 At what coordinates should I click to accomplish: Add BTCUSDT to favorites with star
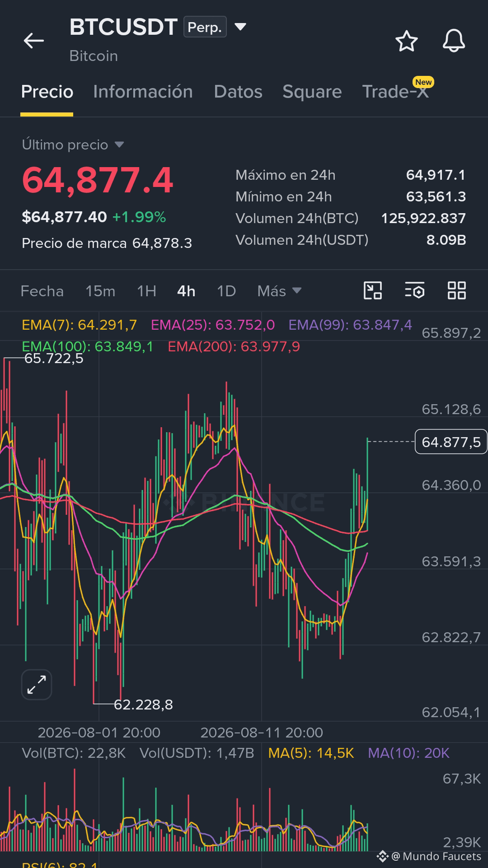point(407,41)
